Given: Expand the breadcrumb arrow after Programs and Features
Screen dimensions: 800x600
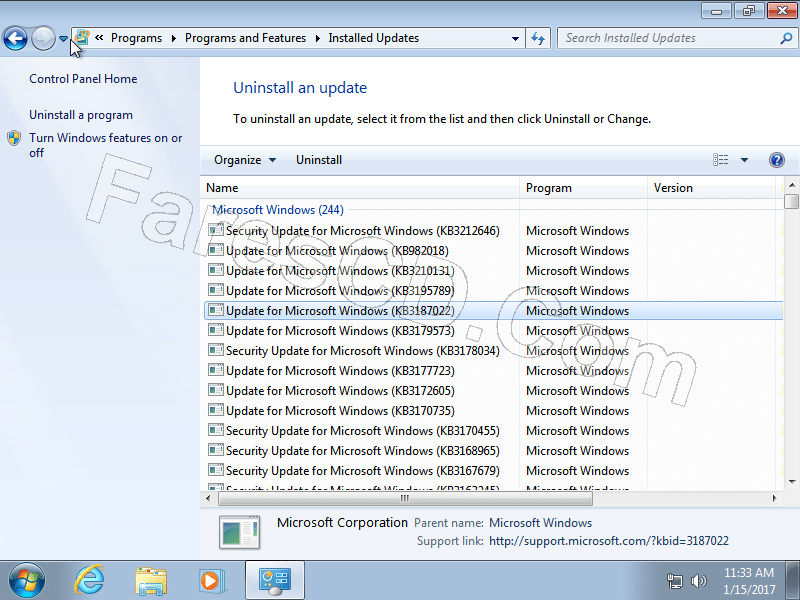Looking at the screenshot, I should pos(317,38).
